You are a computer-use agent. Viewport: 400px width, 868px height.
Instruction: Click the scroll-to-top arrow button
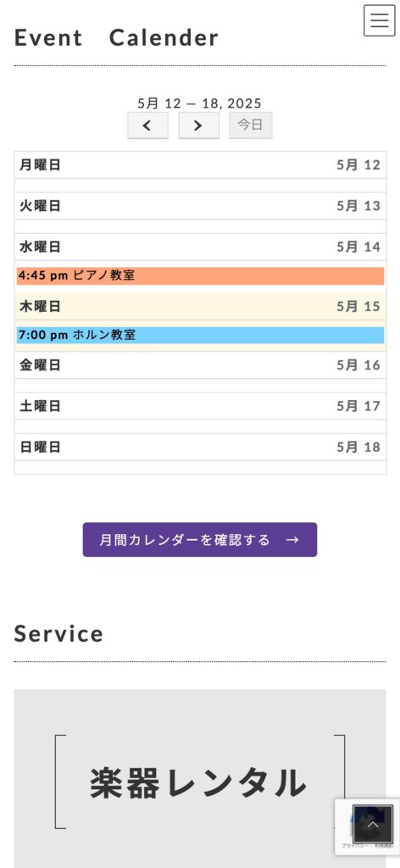(x=373, y=824)
